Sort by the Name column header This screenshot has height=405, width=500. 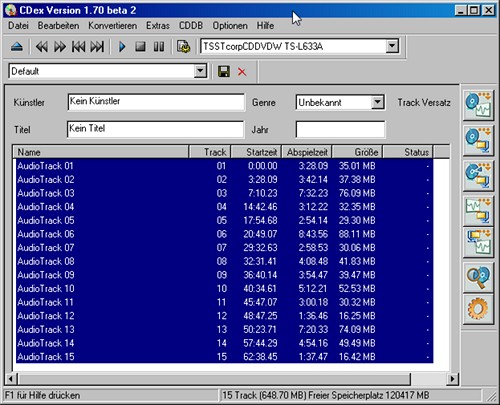click(101, 152)
